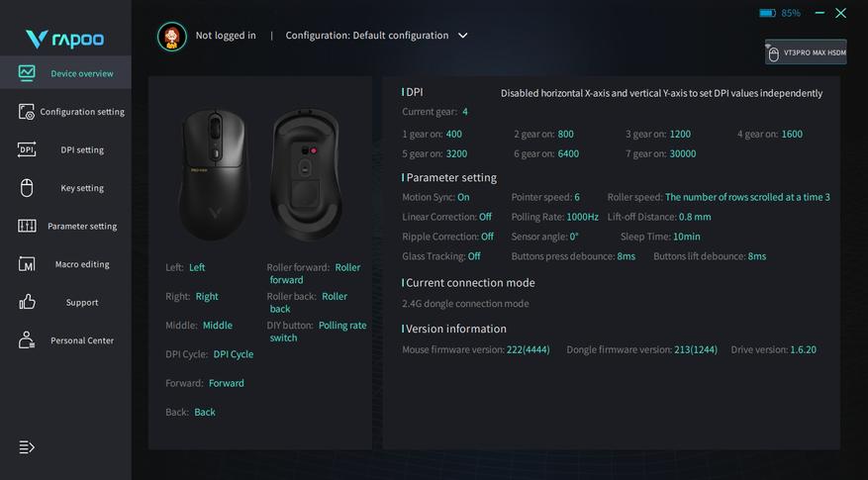
Task: Open the Default configuration selector
Action: click(x=366, y=36)
